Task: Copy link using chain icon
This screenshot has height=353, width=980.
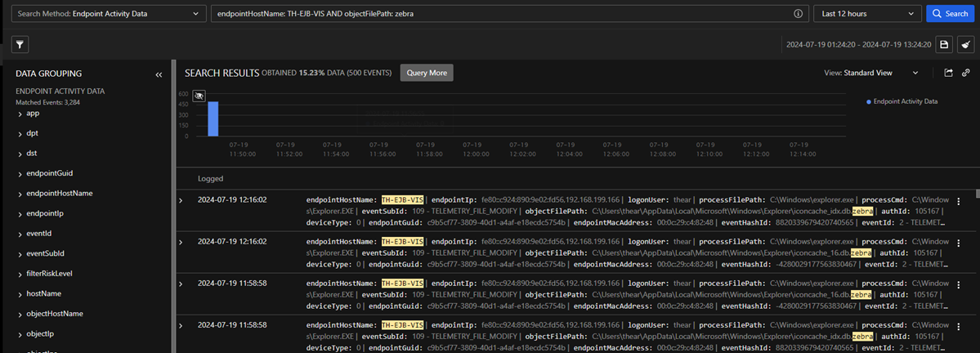Action: tap(966, 73)
